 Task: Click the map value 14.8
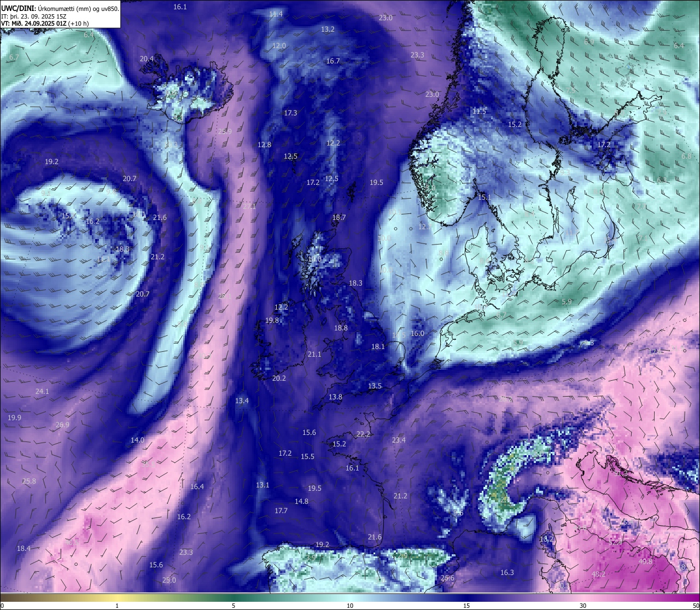301,501
